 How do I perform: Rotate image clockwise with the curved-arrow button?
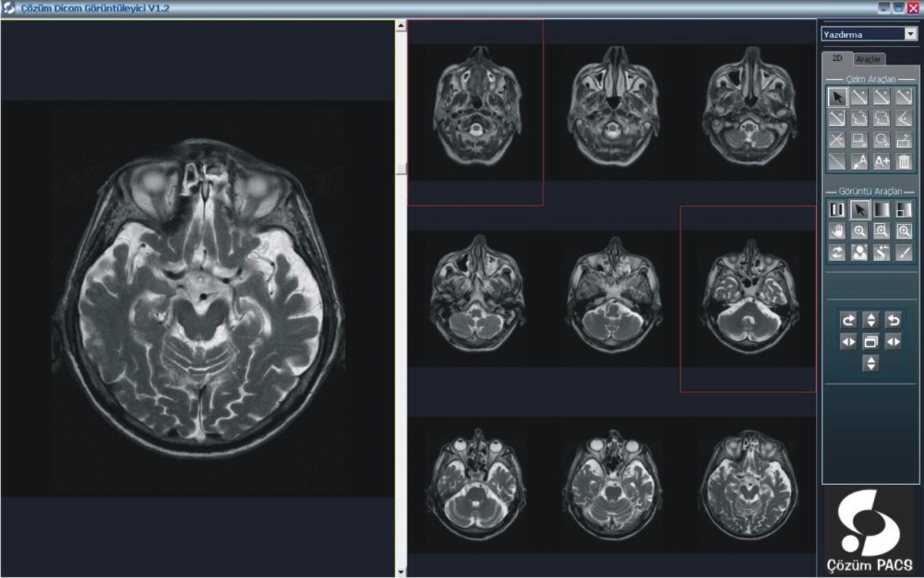[848, 320]
